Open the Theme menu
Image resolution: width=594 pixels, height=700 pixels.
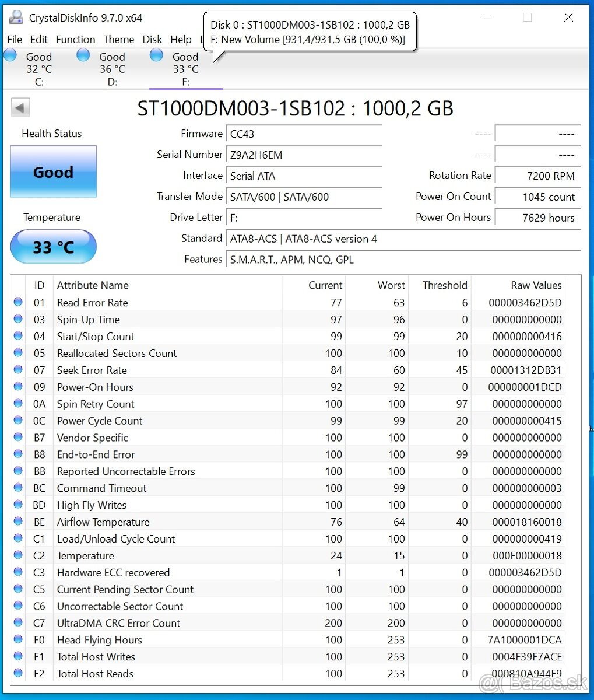coord(119,39)
